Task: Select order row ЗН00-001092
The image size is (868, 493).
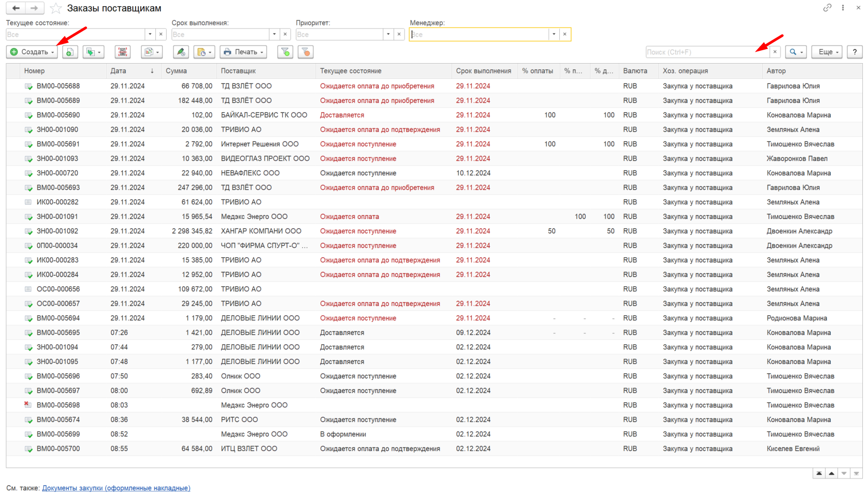Action: [x=434, y=231]
